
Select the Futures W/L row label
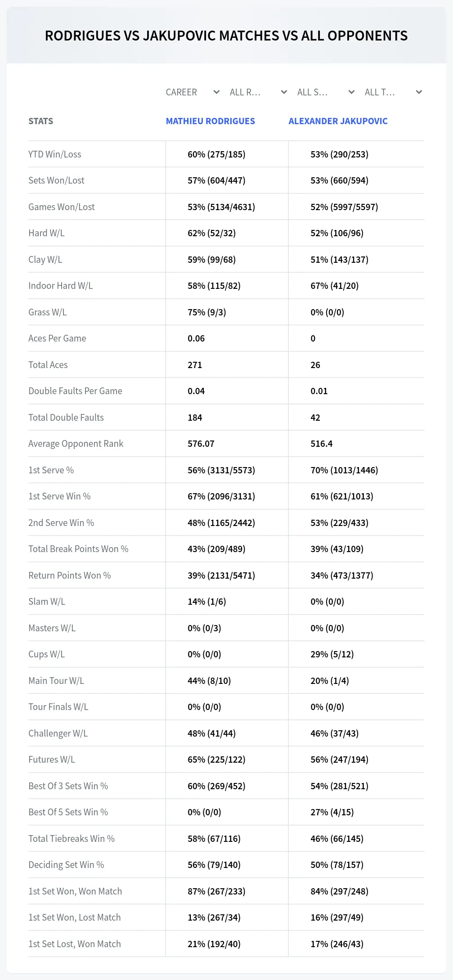pos(52,760)
